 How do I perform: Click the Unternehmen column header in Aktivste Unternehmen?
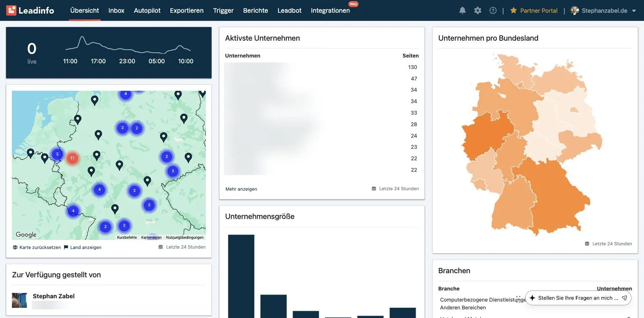tap(243, 55)
